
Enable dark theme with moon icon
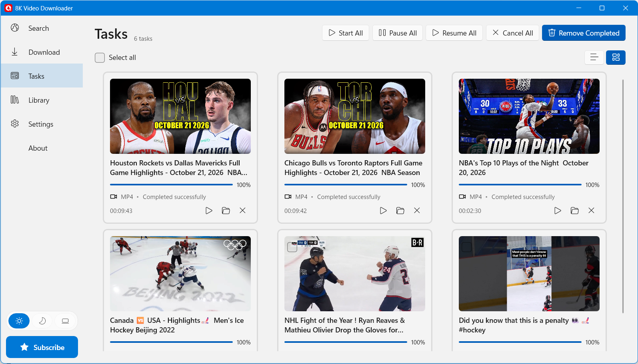pyautogui.click(x=42, y=321)
